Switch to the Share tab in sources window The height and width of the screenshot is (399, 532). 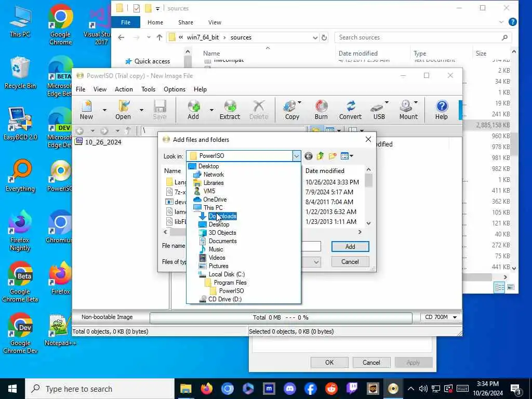[x=185, y=22]
